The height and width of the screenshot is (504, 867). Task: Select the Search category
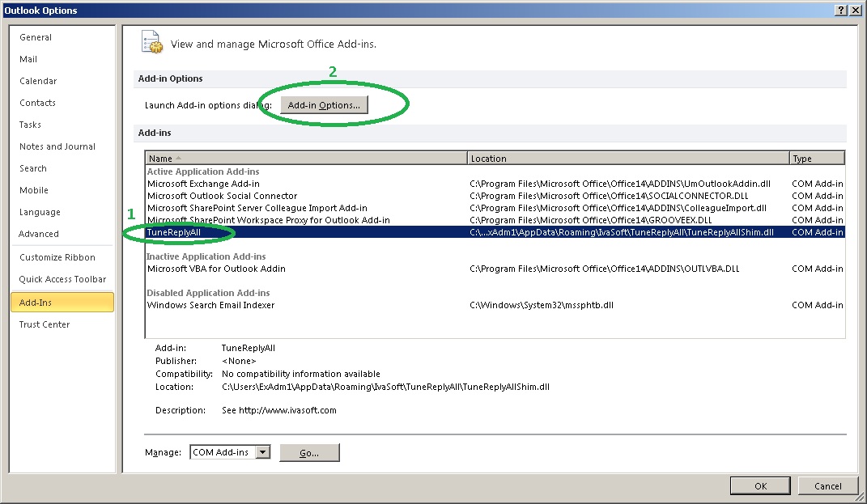[x=33, y=168]
